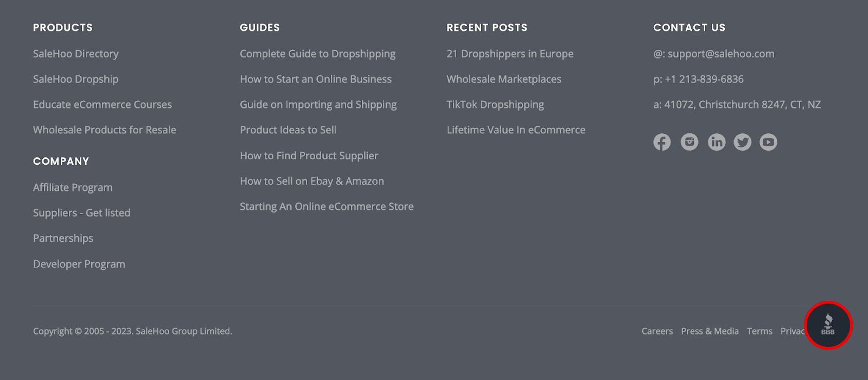Open TikTok Dropshipping post
This screenshot has width=868, height=380.
pyautogui.click(x=495, y=105)
